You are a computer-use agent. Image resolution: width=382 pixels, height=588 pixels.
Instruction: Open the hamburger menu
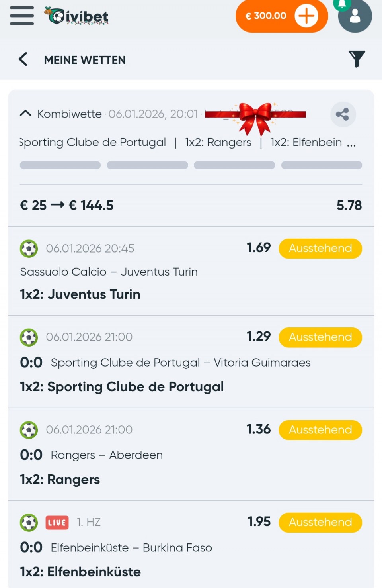click(x=22, y=16)
